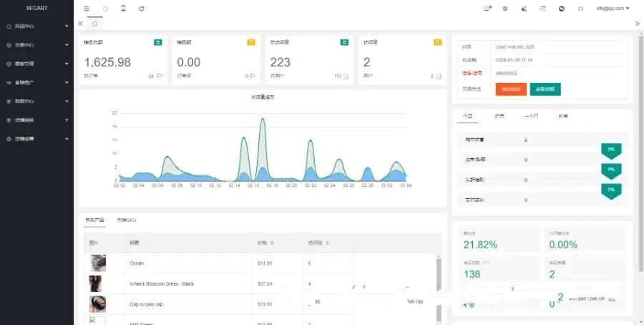Click the dark circle theme icon

pos(562,8)
